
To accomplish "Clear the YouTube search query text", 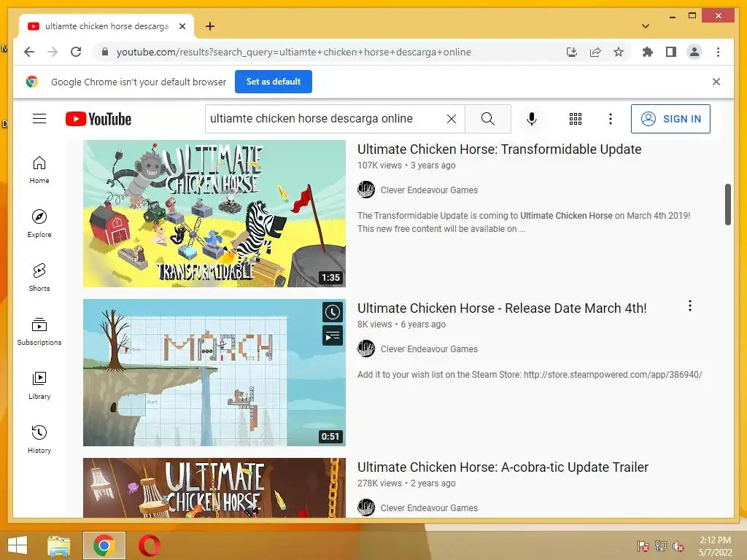I will pyautogui.click(x=451, y=119).
